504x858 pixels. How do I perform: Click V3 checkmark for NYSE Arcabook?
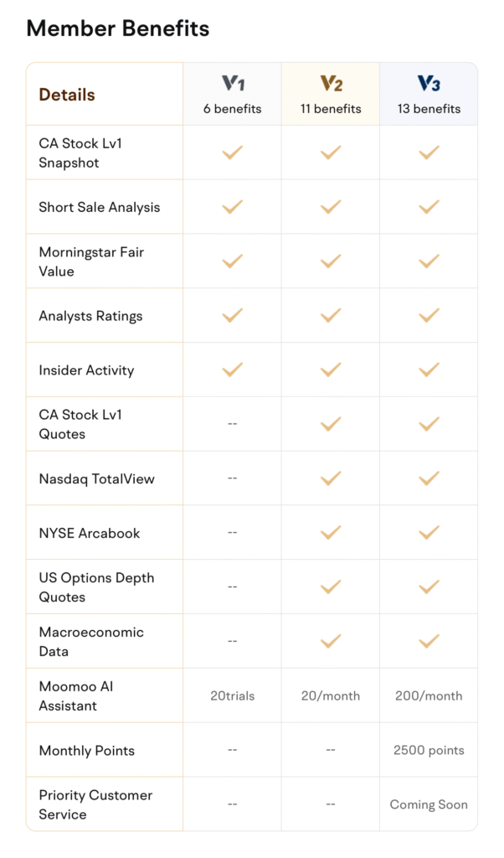(429, 532)
